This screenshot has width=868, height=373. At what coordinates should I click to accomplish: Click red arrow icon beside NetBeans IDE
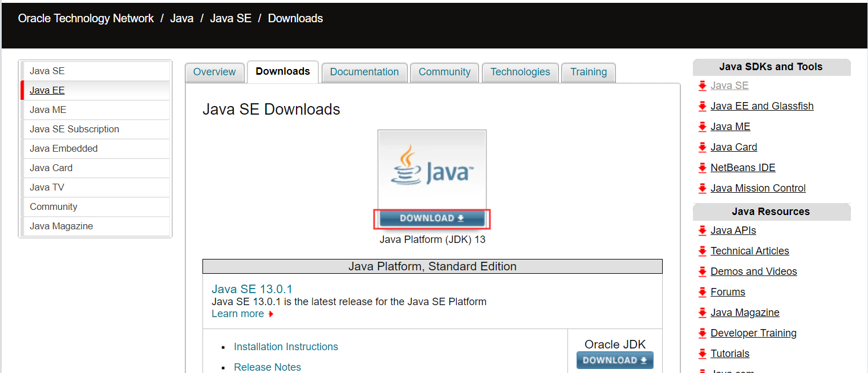703,168
